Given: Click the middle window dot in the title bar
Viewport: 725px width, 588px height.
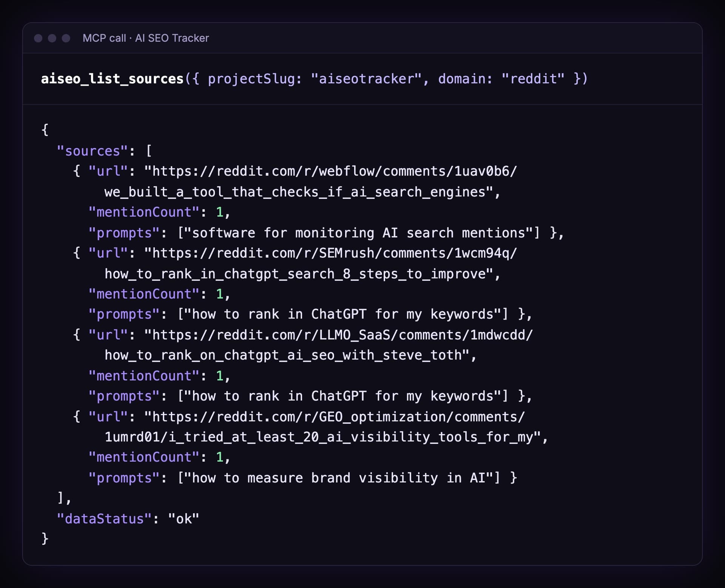Looking at the screenshot, I should (x=52, y=38).
